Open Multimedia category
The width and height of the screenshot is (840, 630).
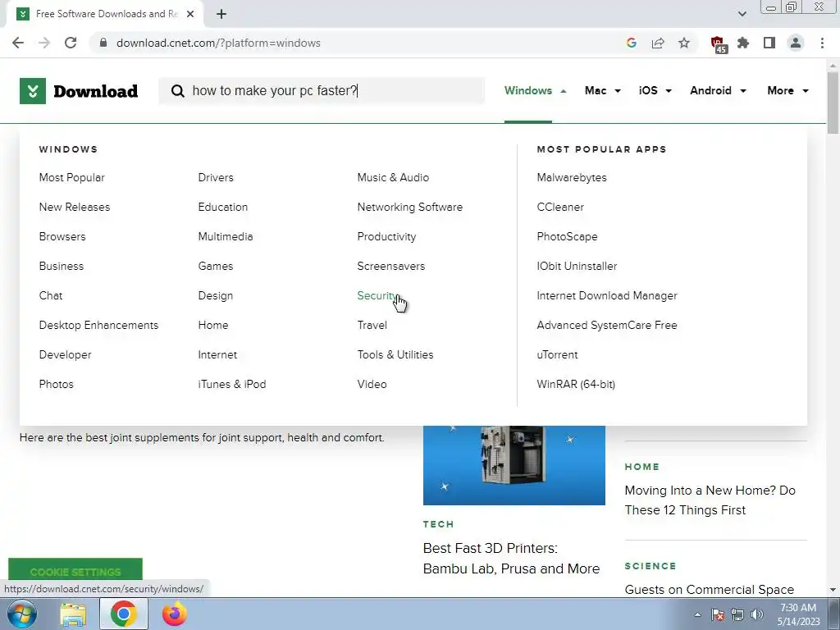tap(226, 236)
